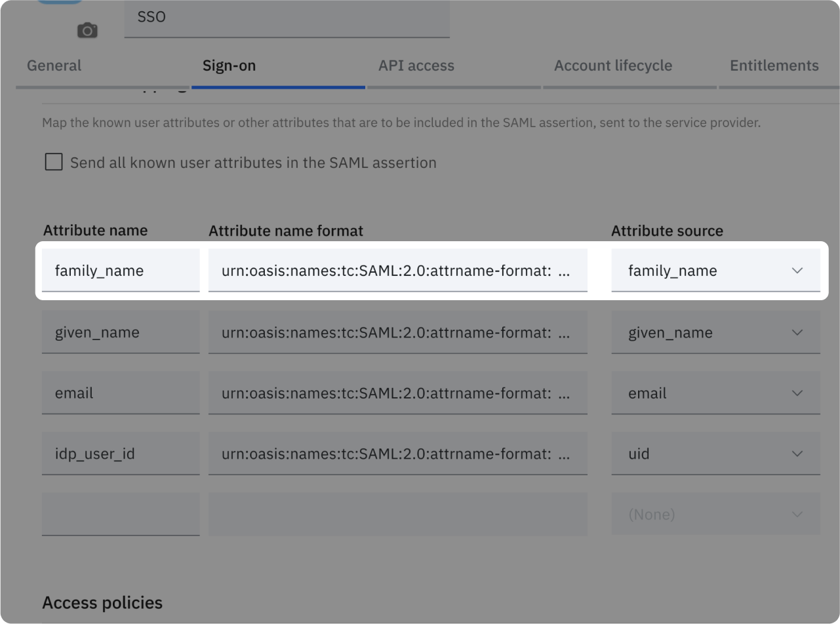Edit name format field in family_name row
Image resolution: width=840 pixels, height=624 pixels.
pos(398,270)
